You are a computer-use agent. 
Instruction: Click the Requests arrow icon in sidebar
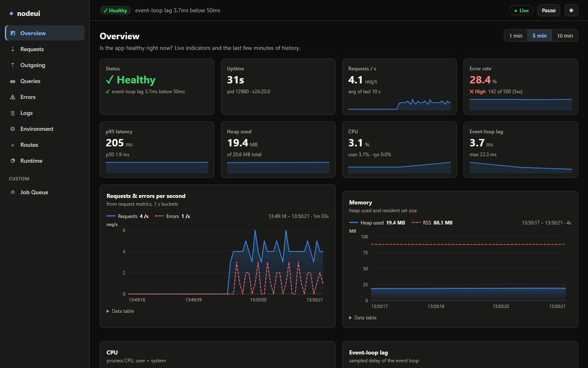tap(13, 49)
